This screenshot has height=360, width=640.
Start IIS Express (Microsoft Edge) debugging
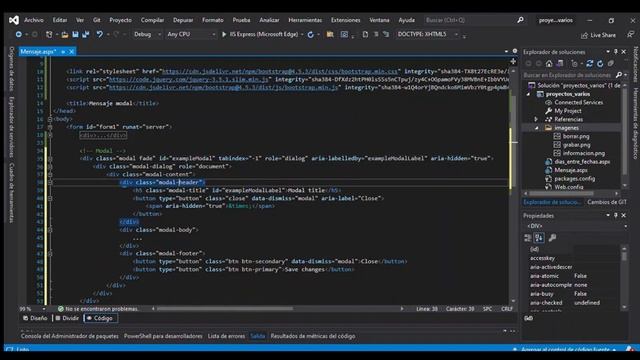[x=260, y=35]
